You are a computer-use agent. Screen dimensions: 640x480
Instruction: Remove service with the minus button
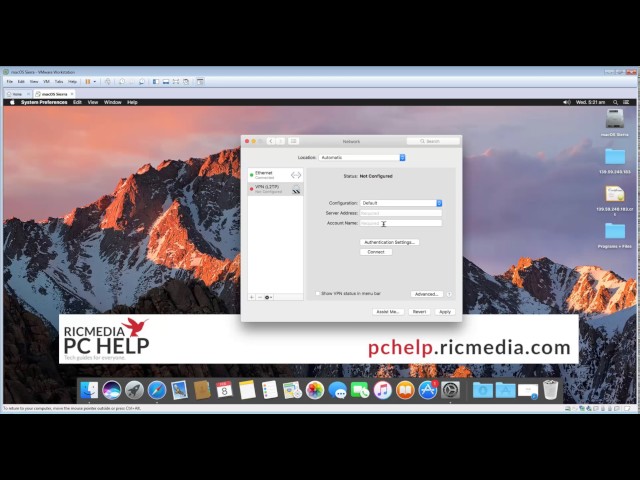tap(260, 297)
